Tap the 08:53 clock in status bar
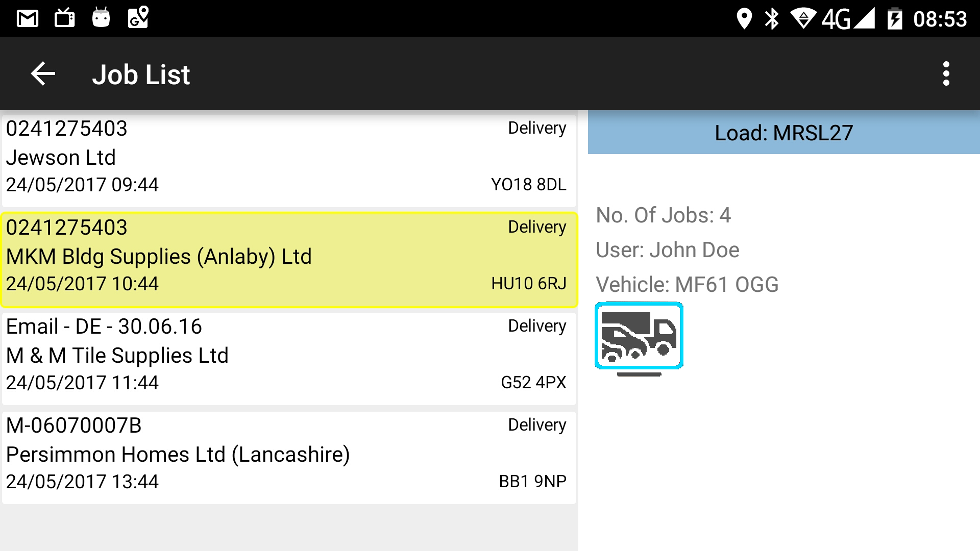This screenshot has height=551, width=980. click(940, 19)
